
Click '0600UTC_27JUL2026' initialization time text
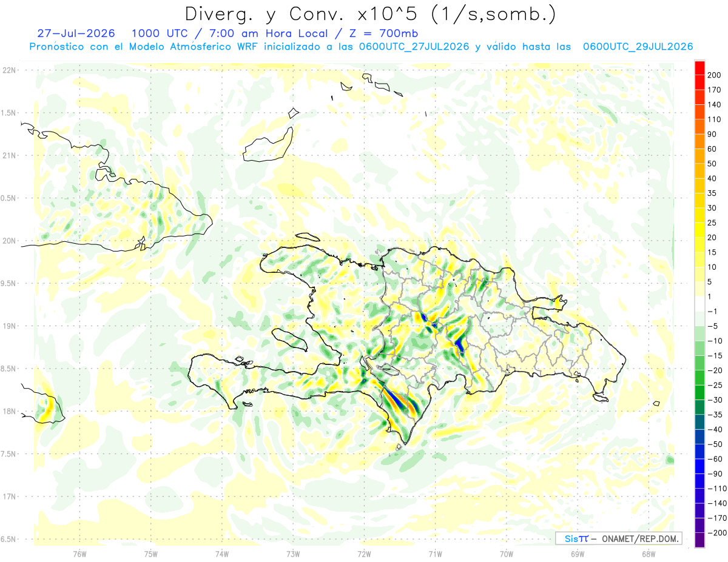[414, 47]
